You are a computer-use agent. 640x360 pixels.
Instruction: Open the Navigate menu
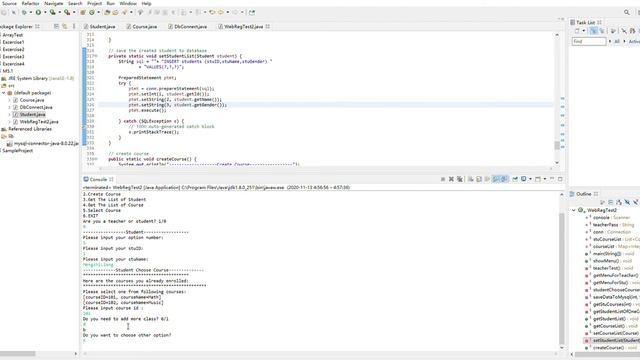point(53,3)
